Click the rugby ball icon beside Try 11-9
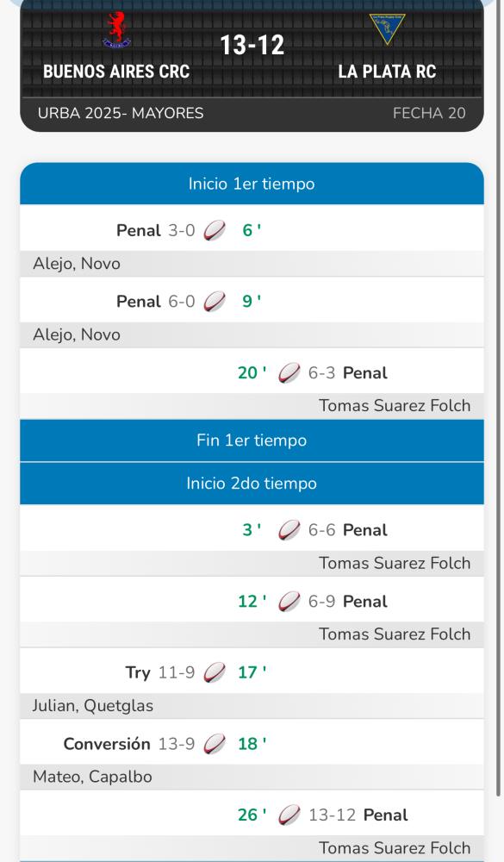The height and width of the screenshot is (862, 504). [215, 672]
